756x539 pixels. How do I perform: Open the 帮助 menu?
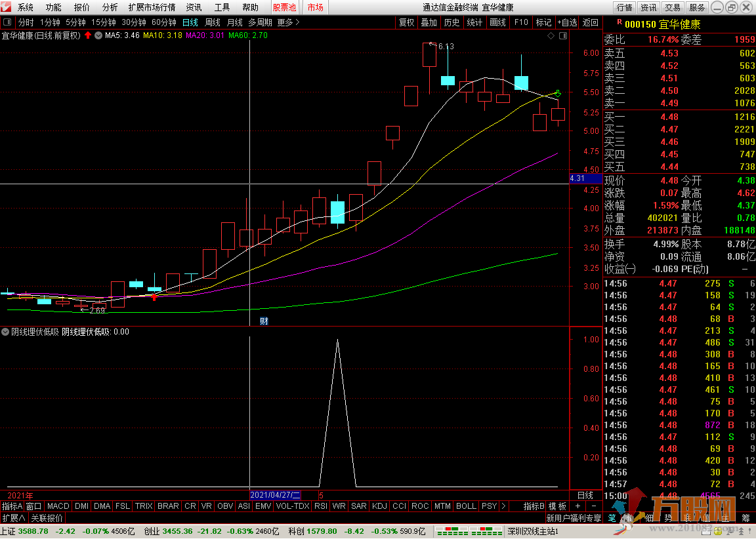[250, 7]
